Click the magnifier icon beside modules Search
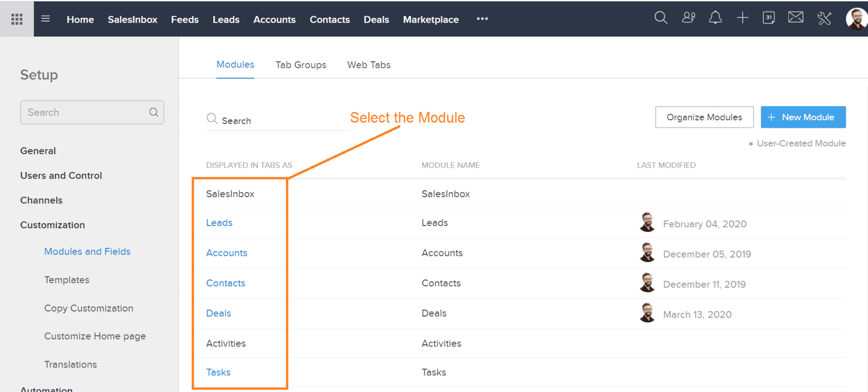The height and width of the screenshot is (392, 868). [x=212, y=118]
